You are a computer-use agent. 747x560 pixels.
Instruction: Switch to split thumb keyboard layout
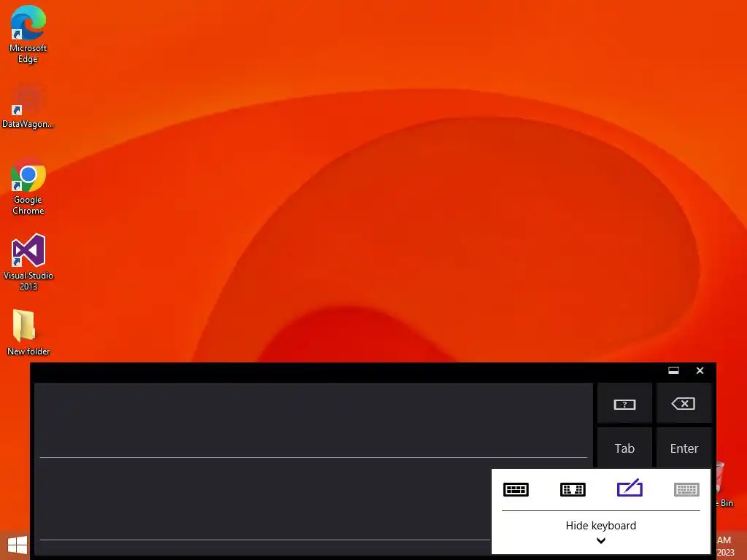(x=573, y=489)
